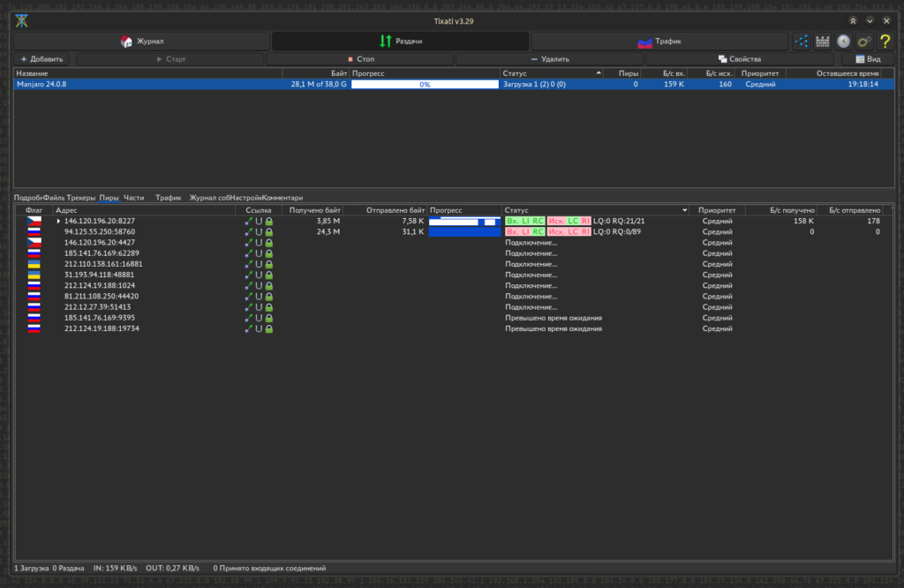Viewport: 904px width, 588px height.
Task: Click the lock icon for 146.120.196.20:8227
Action: click(269, 221)
